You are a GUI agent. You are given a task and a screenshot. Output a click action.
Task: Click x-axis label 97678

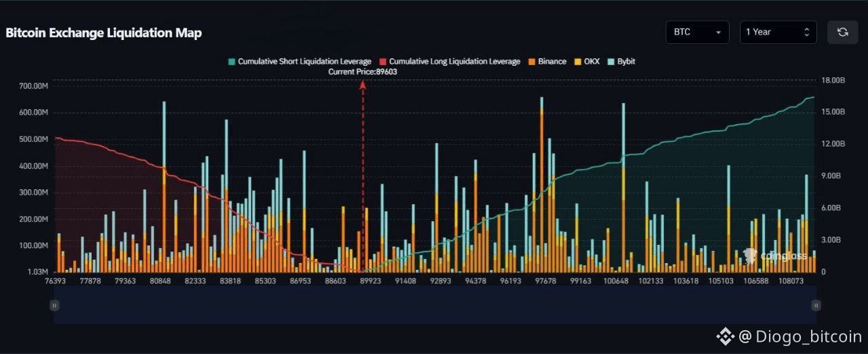click(x=545, y=281)
